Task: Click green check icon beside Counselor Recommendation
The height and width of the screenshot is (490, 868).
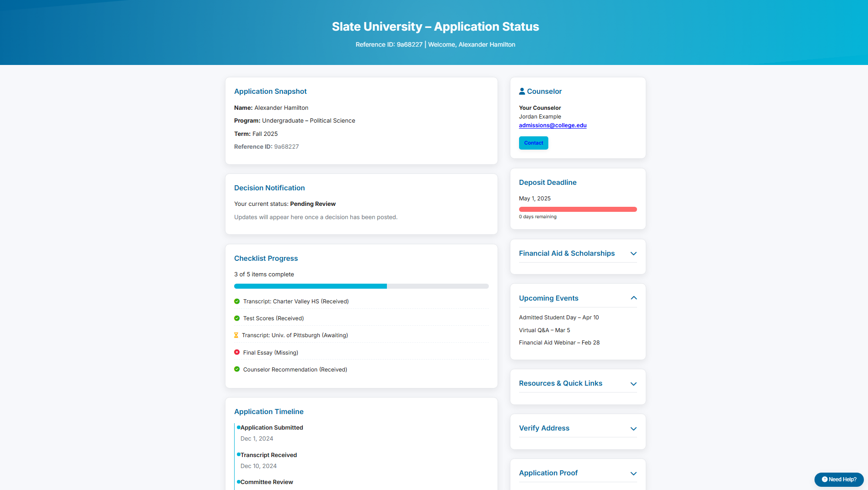Action: coord(237,369)
